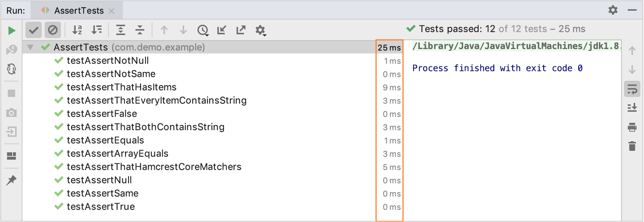The height and width of the screenshot is (222, 644).
Task: Pin the AssertTests run tab
Action: (12, 180)
